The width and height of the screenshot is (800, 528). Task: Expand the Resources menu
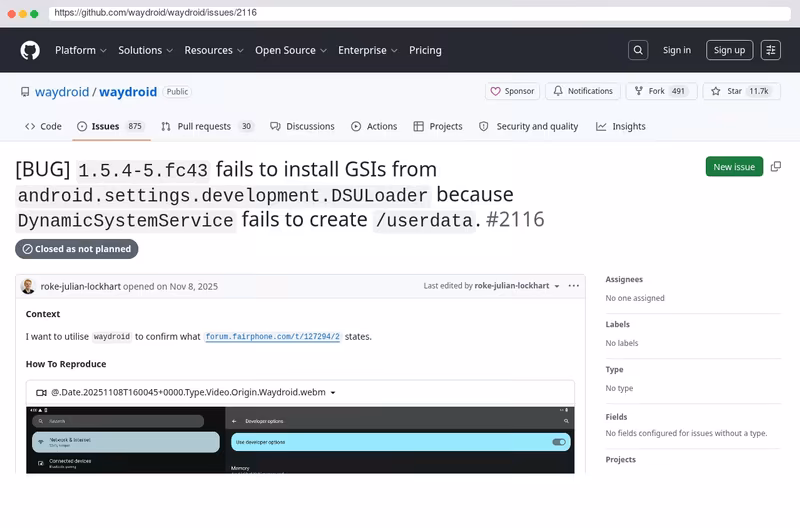[x=214, y=50]
